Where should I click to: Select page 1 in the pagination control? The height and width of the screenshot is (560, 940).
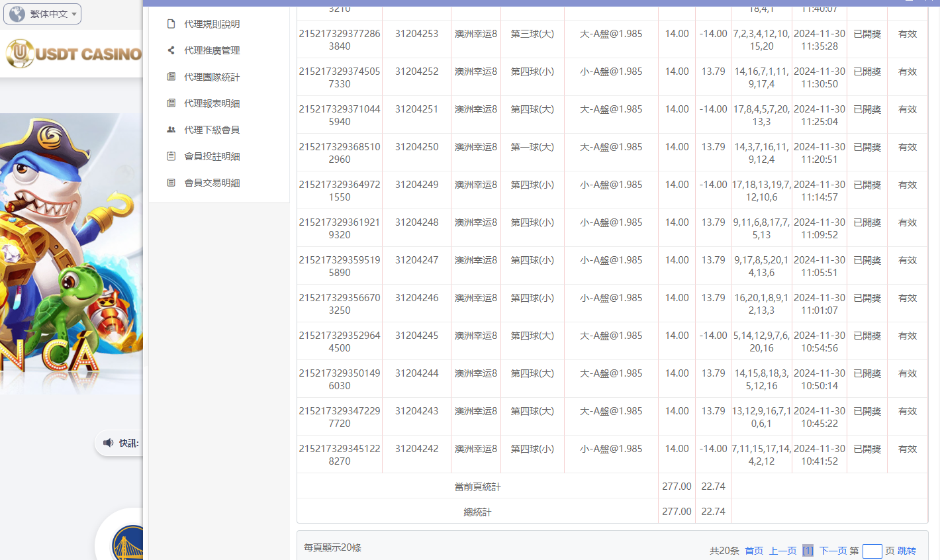pos(808,550)
